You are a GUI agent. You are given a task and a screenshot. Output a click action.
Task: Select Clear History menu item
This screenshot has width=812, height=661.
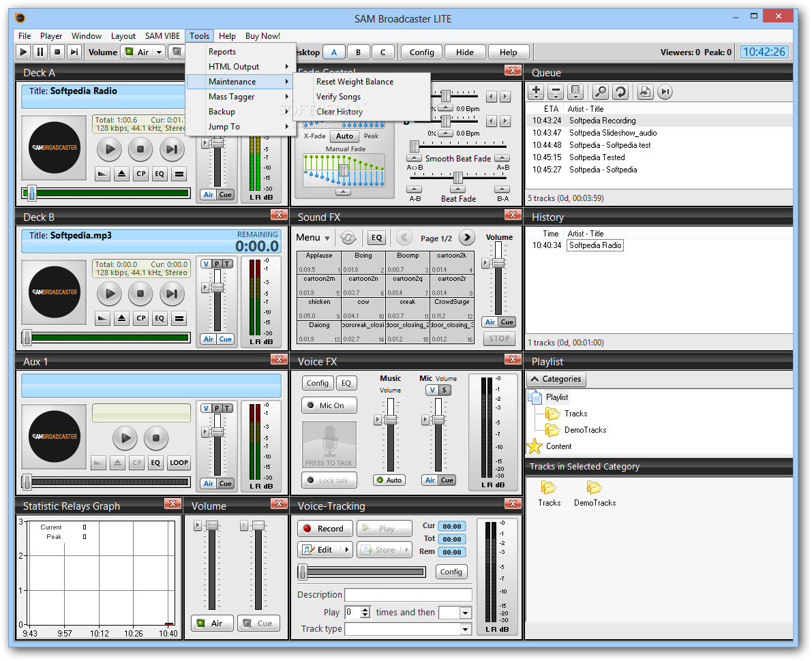[362, 112]
